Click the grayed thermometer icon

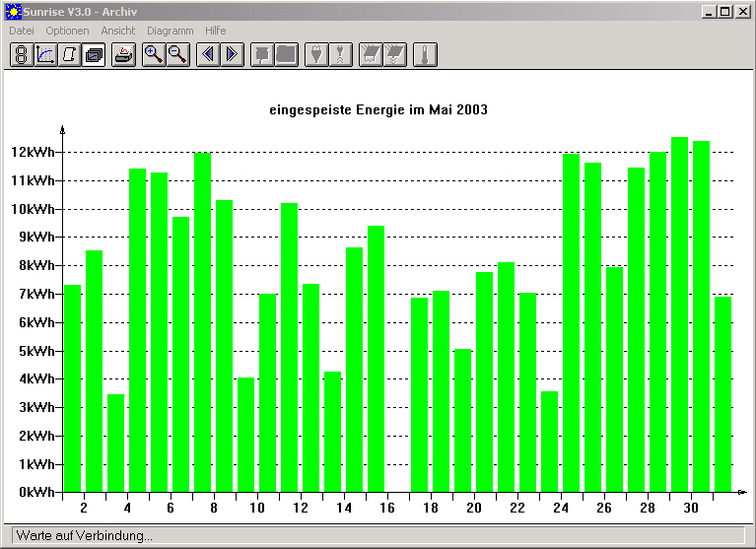(425, 54)
